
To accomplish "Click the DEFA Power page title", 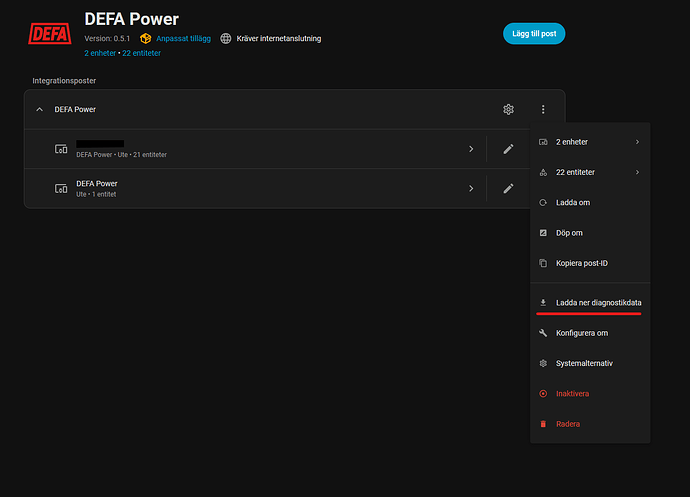I will click(132, 19).
